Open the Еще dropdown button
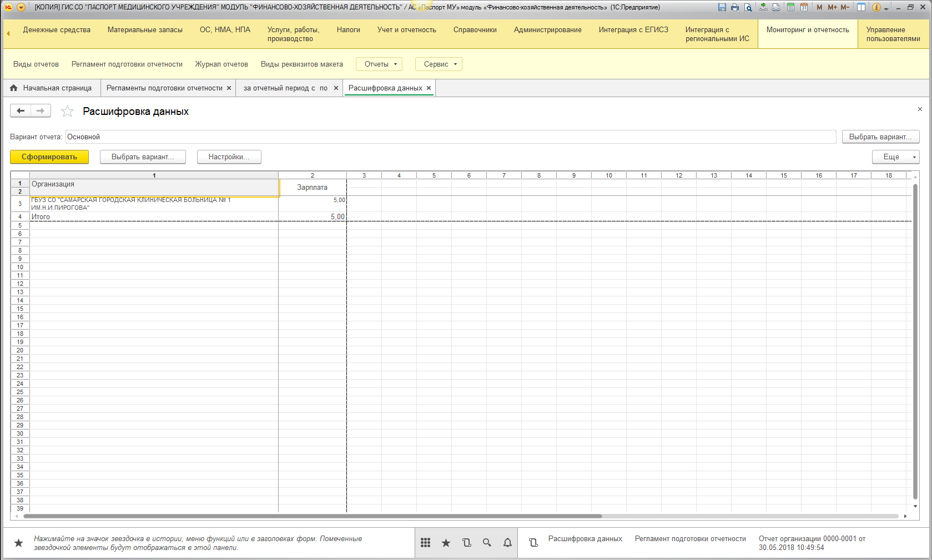932x560 pixels. [895, 157]
